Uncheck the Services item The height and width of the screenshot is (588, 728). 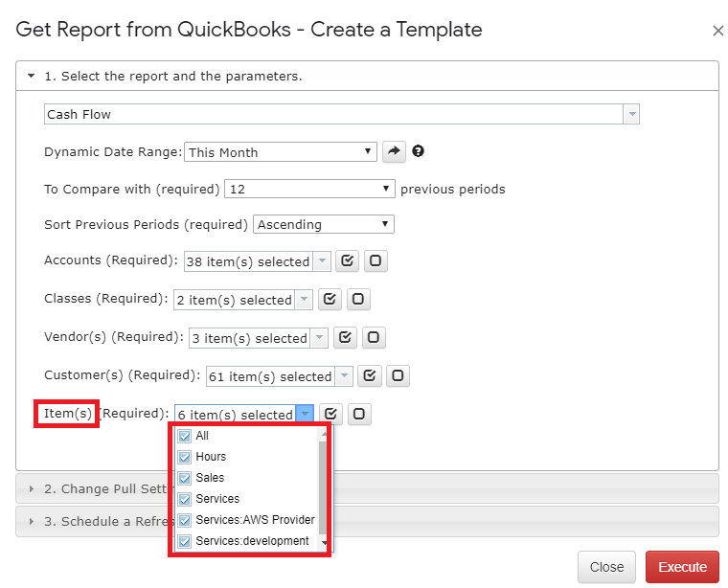(184, 499)
